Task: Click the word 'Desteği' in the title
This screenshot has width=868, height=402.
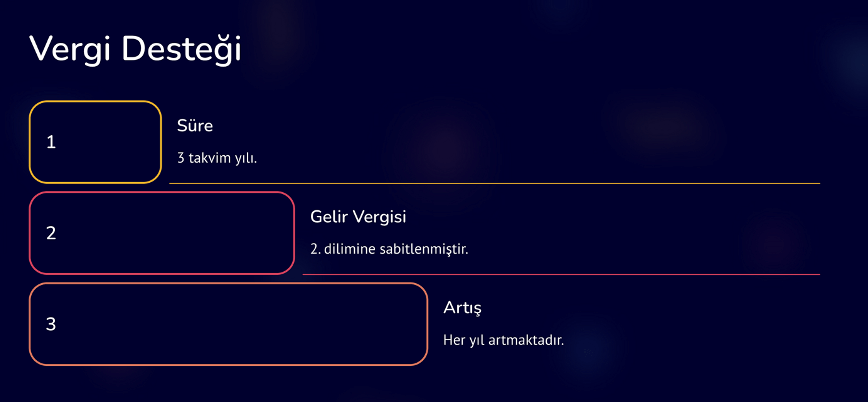Action: pyautogui.click(x=182, y=49)
